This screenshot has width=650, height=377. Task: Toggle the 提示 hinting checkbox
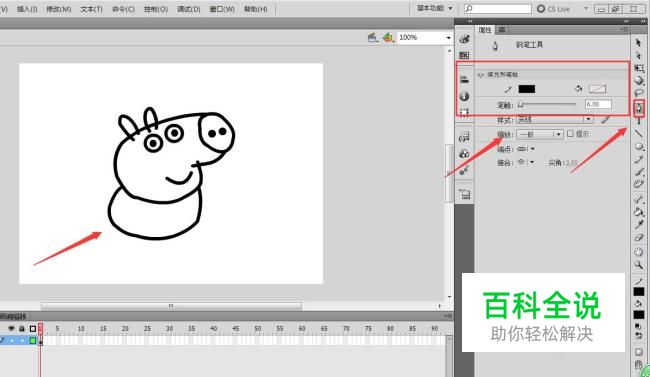(570, 134)
